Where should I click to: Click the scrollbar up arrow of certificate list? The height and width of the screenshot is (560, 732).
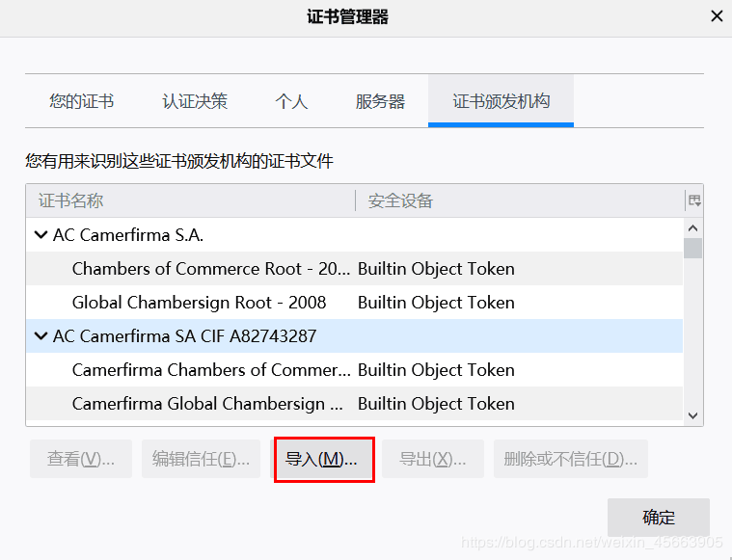pyautogui.click(x=692, y=228)
